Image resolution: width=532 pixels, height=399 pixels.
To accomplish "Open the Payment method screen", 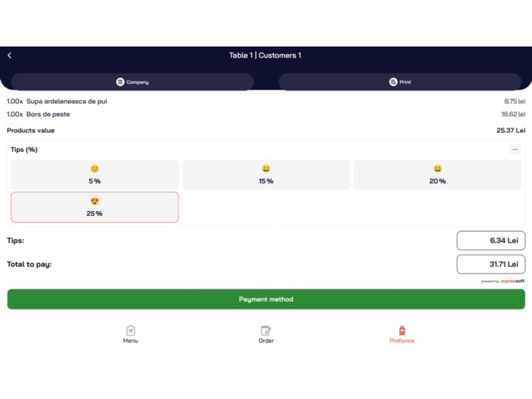I will 266,299.
